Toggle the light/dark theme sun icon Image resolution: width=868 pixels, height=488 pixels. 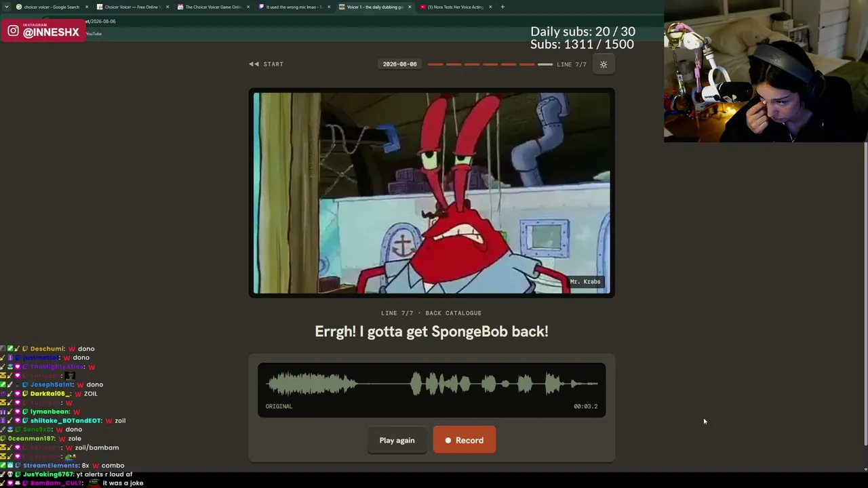coord(604,64)
